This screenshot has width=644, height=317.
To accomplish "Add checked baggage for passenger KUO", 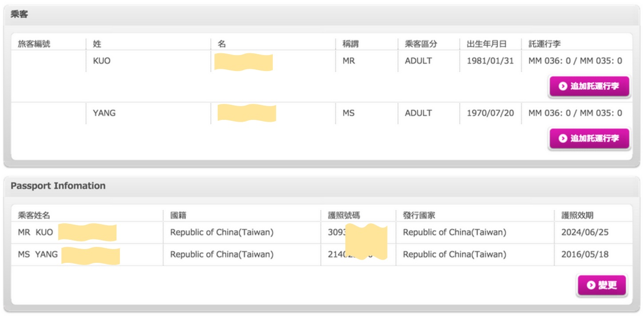I will click(590, 87).
